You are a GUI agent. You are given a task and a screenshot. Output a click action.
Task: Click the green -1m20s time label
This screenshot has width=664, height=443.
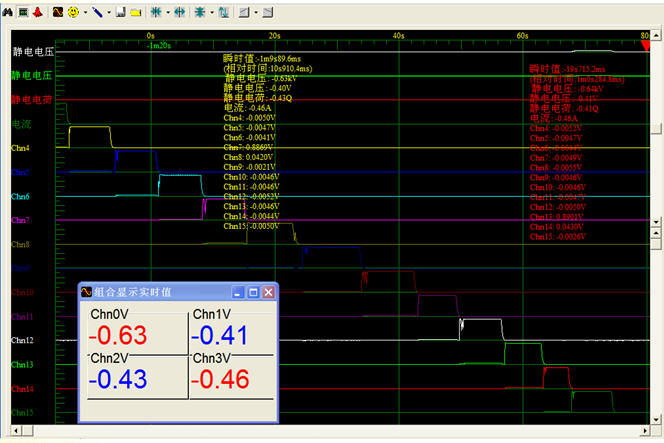point(159,45)
